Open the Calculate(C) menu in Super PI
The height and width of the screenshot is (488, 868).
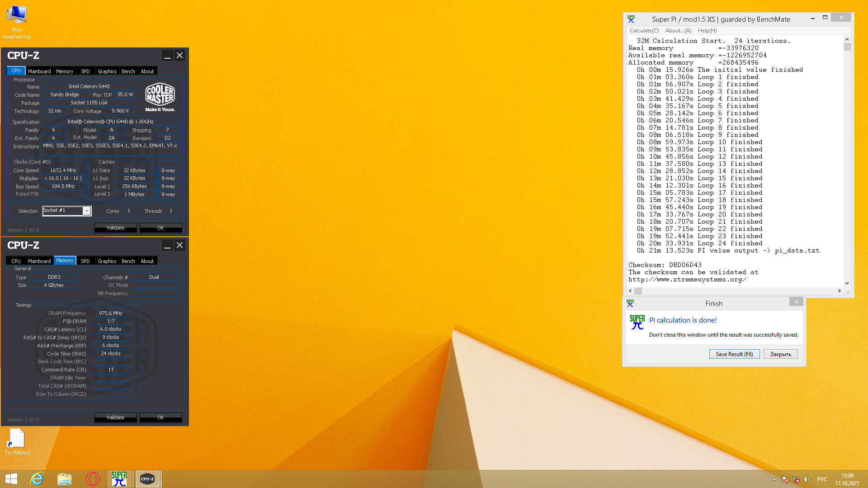click(644, 31)
